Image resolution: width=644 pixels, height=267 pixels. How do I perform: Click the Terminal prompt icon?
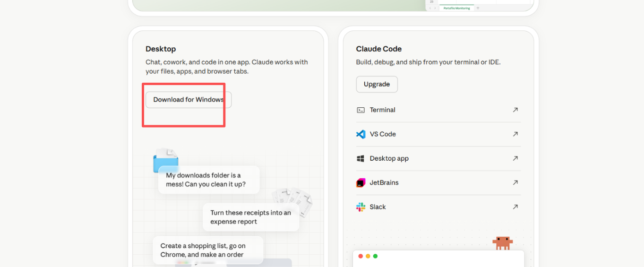tap(361, 110)
